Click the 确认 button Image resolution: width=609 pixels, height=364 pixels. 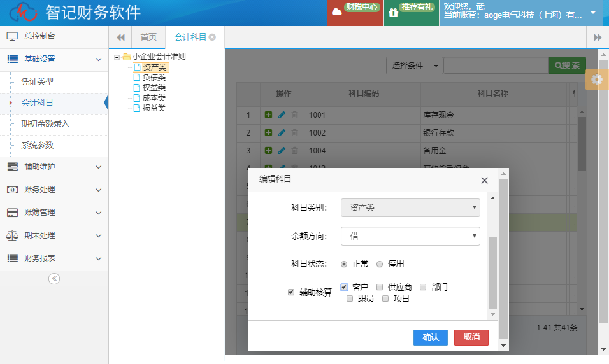[x=431, y=338]
